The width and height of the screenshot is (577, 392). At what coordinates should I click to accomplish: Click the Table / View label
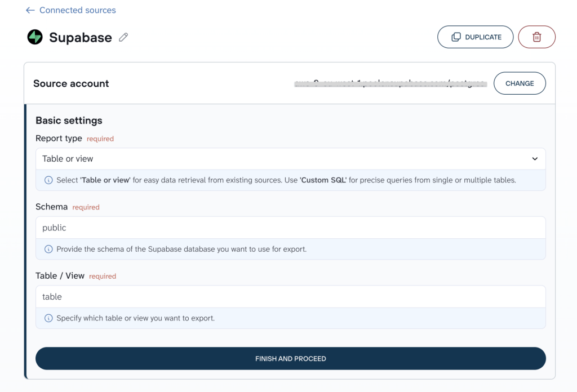pyautogui.click(x=60, y=276)
